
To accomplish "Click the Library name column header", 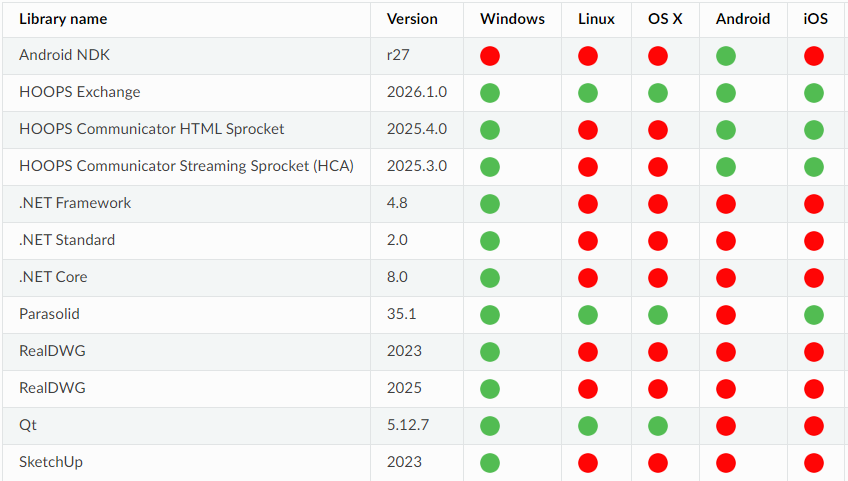I will 63,19.
